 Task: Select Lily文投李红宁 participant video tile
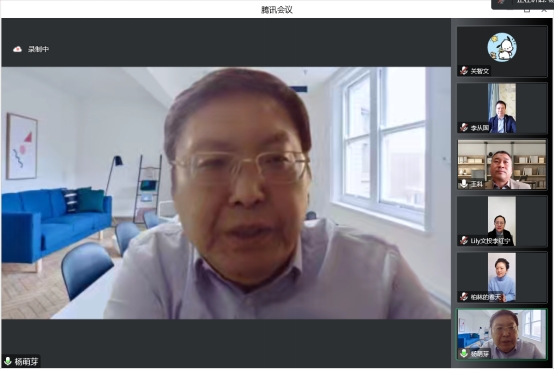[x=502, y=221]
